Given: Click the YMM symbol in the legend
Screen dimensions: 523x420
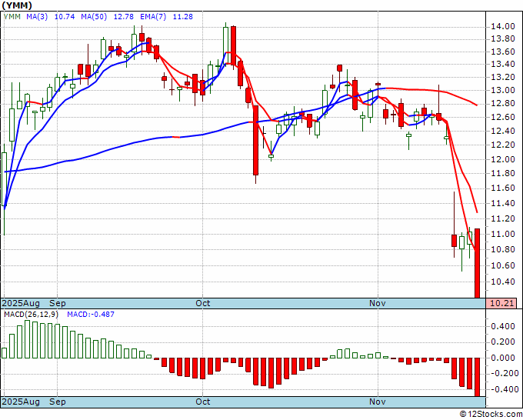Looking at the screenshot, I should click(12, 17).
